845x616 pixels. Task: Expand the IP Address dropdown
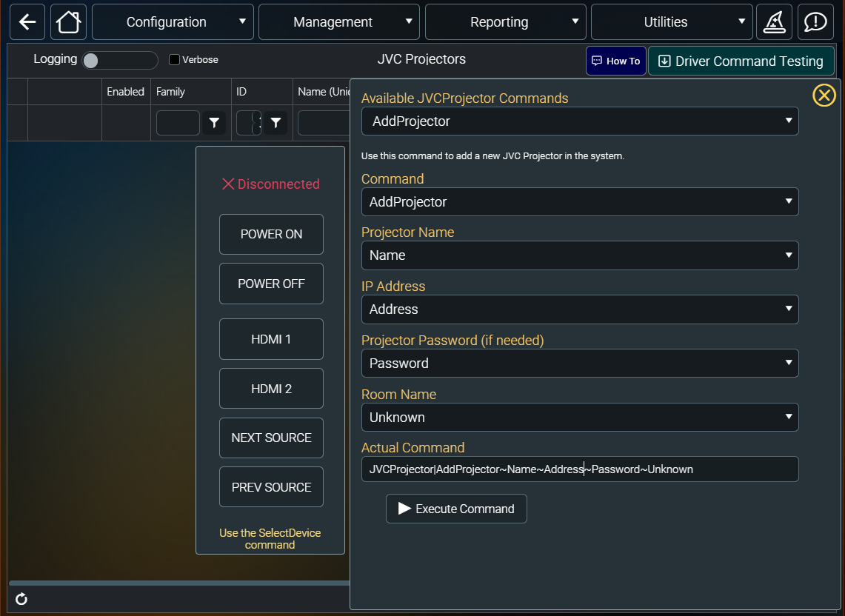(580, 309)
